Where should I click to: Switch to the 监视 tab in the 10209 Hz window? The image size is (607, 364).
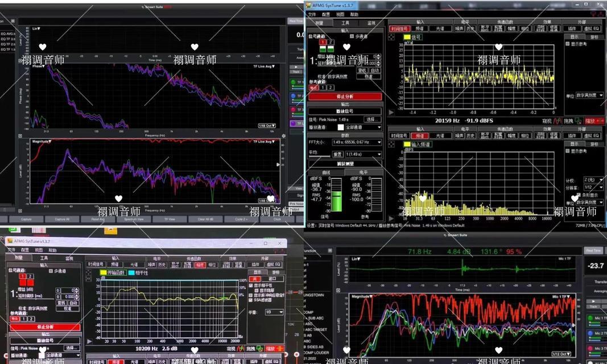69,258
